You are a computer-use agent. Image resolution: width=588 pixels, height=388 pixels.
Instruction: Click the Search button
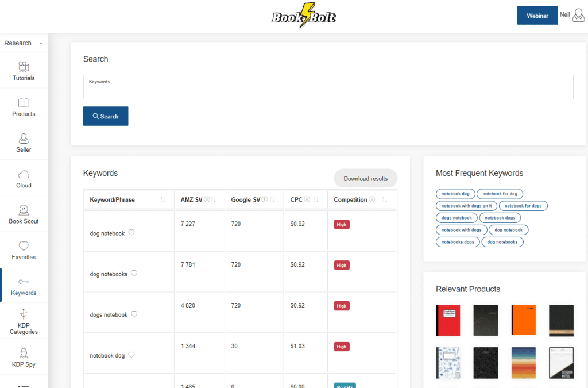pyautogui.click(x=106, y=116)
